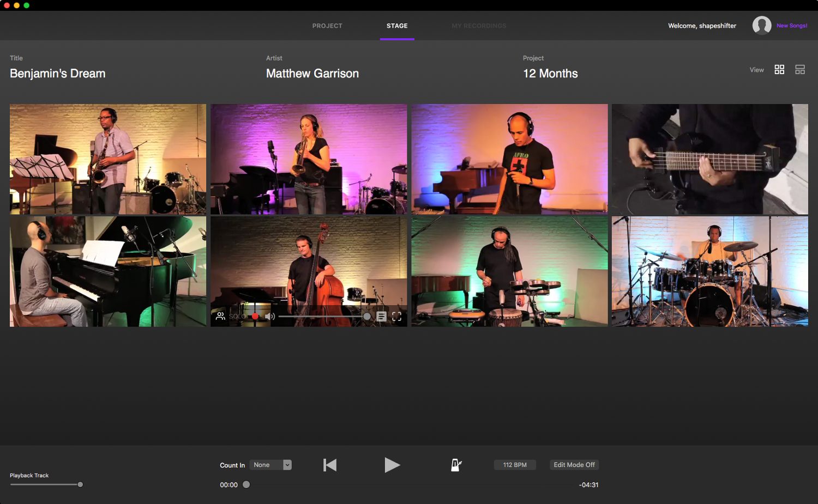Viewport: 818px width, 504px height.
Task: Open the MY RECORDINGS tab
Action: coord(478,25)
